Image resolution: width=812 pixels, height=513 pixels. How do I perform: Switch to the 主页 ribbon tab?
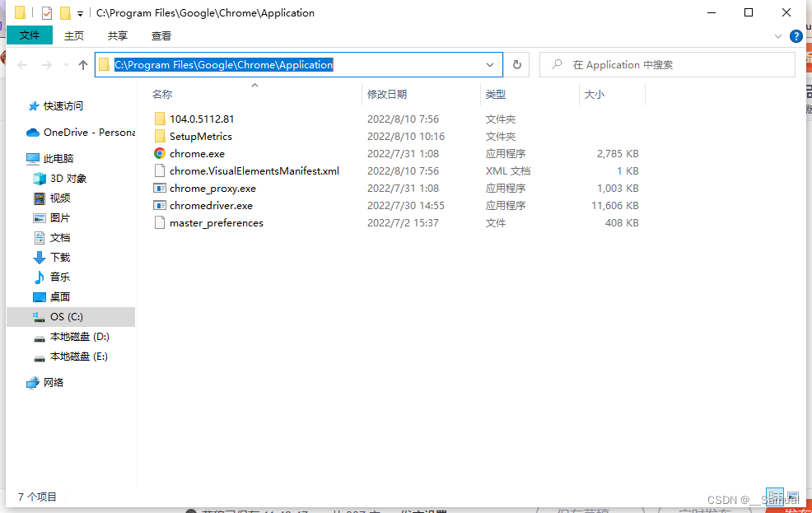tap(74, 35)
